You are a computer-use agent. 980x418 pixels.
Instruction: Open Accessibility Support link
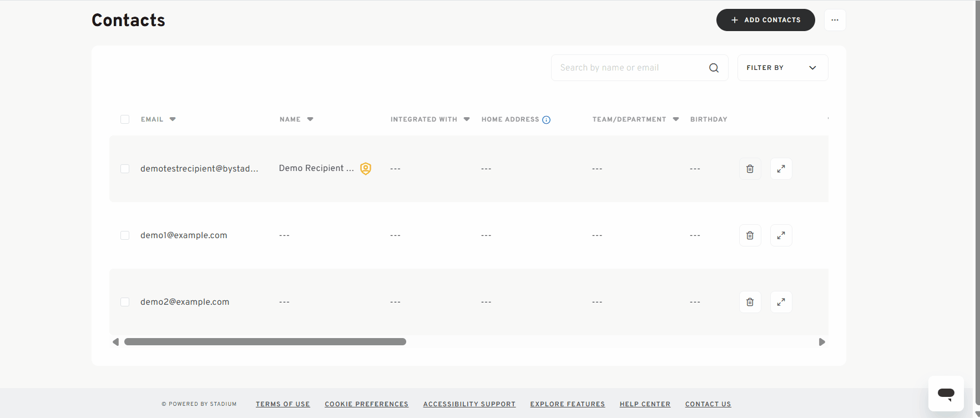(x=469, y=404)
